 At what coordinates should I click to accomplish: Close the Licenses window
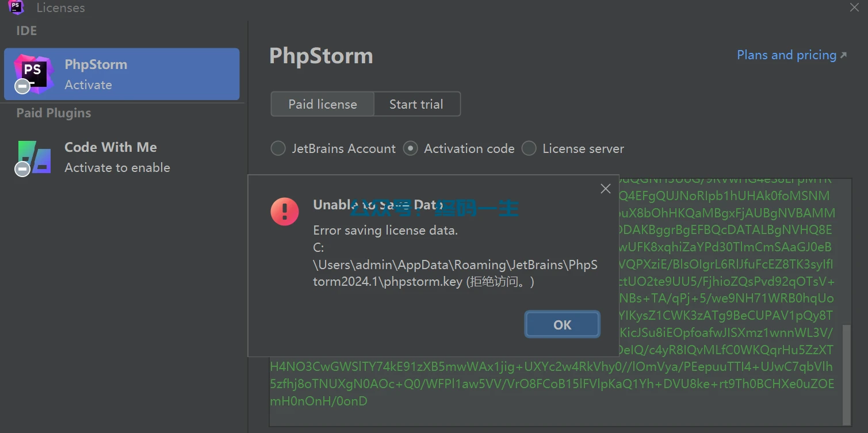(x=854, y=7)
